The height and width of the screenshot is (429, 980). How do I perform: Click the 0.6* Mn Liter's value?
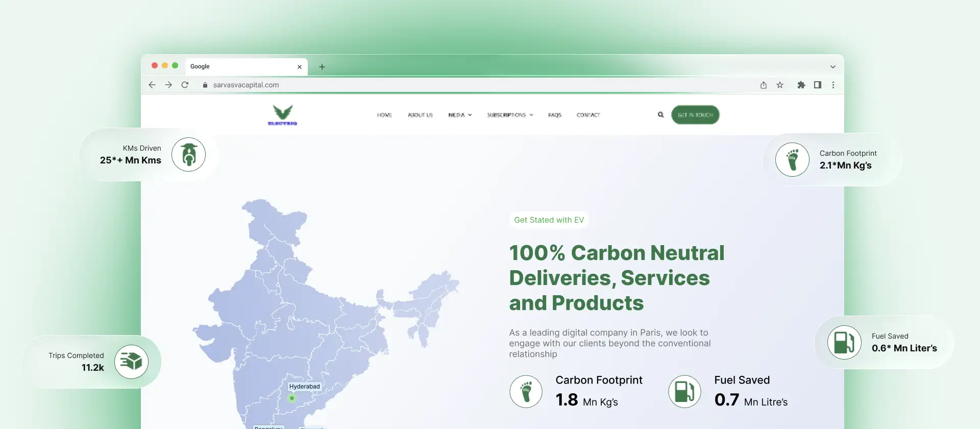(x=904, y=348)
